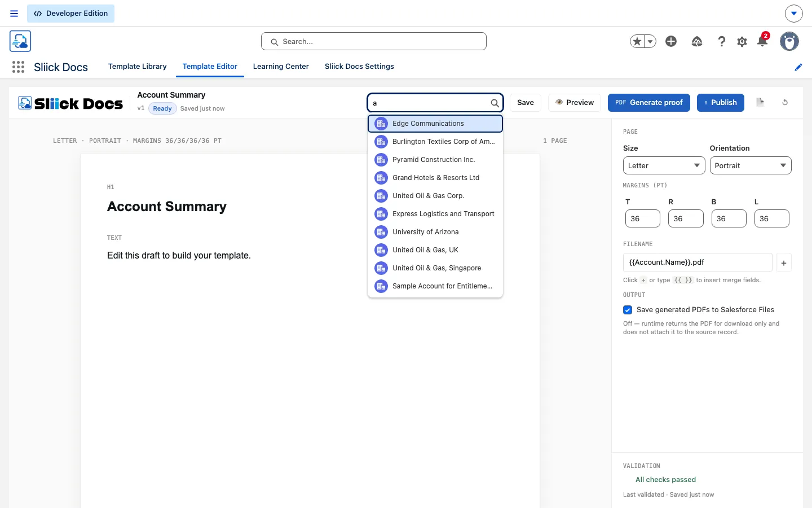Select Sample Account for Entitlements option

(x=435, y=286)
